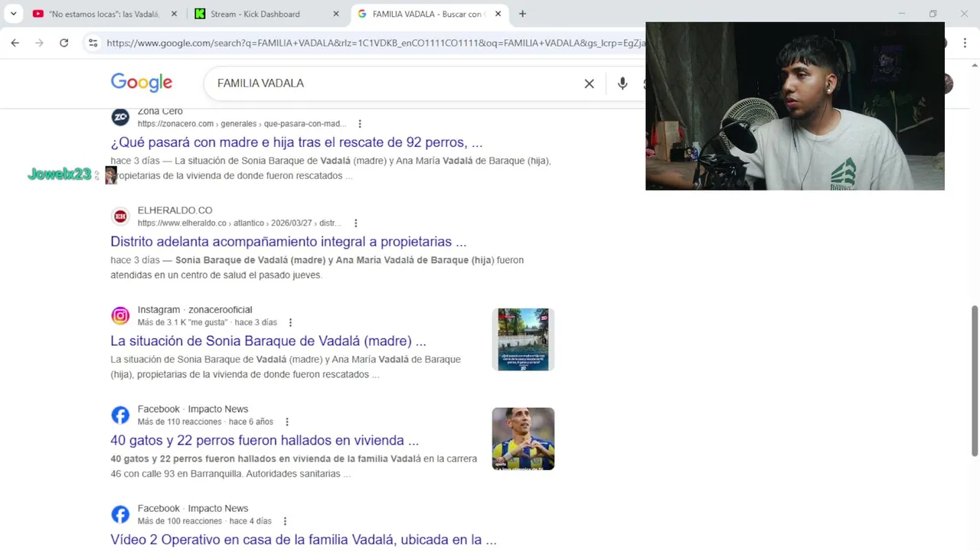Open the tab search dropdown arrow
The height and width of the screenshot is (551, 980).
[x=13, y=14]
